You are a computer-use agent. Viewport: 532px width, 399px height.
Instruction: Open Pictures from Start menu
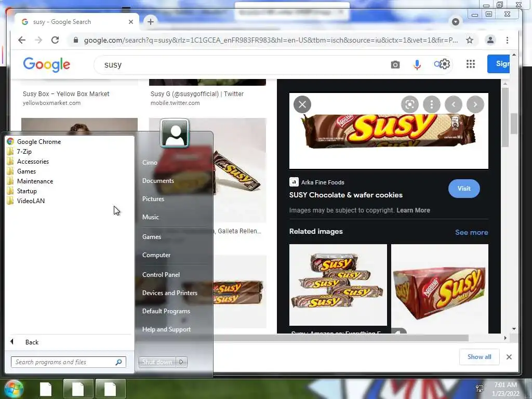coord(153,199)
